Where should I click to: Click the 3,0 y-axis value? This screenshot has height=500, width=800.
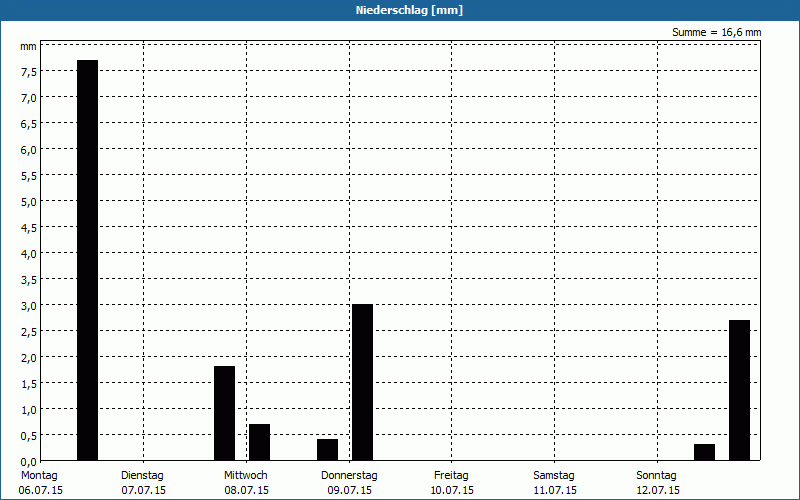(29, 307)
